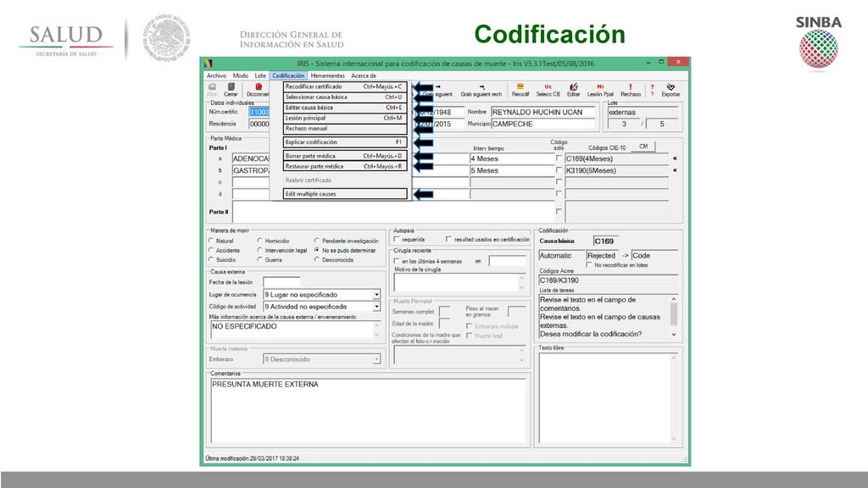The height and width of the screenshot is (488, 868).
Task: Enable en las últimas 4 semanas checkbox
Action: click(x=397, y=261)
